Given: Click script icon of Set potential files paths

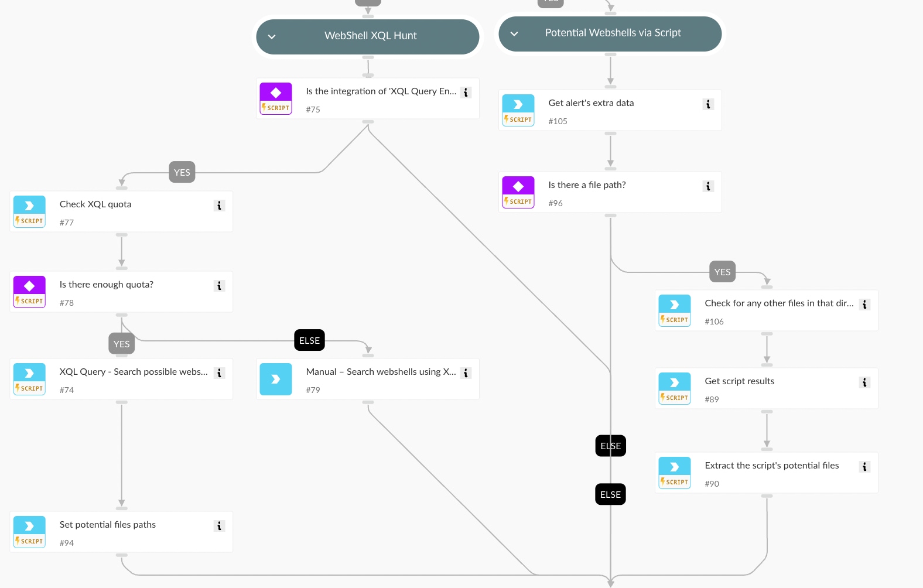Looking at the screenshot, I should tap(29, 532).
